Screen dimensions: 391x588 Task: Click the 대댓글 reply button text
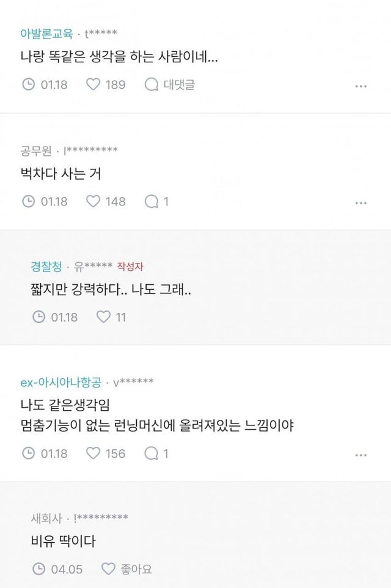point(179,84)
